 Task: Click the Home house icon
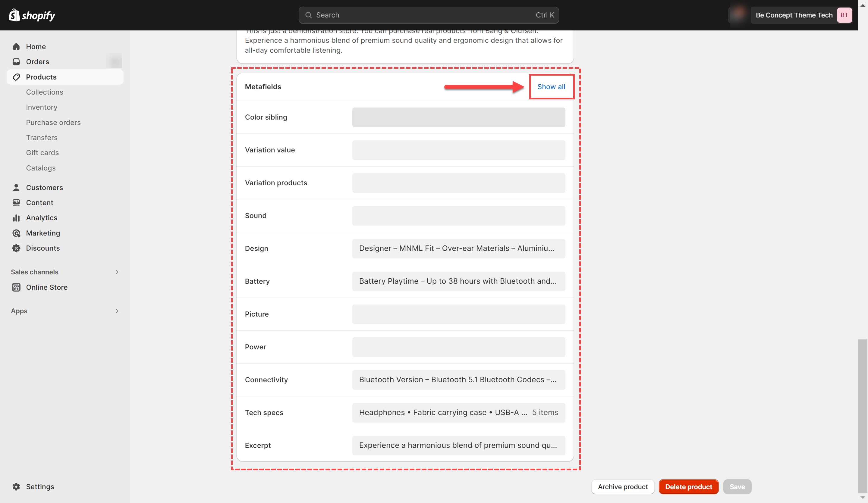point(16,46)
